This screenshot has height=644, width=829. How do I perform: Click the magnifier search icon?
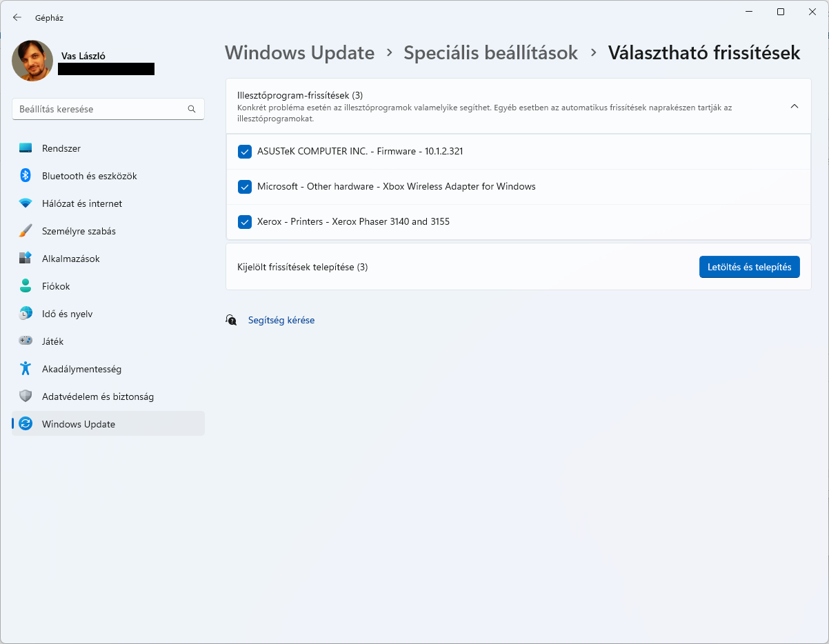192,109
